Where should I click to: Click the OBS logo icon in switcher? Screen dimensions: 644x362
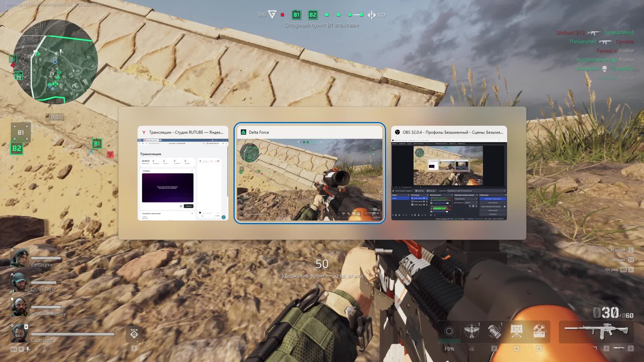click(397, 132)
